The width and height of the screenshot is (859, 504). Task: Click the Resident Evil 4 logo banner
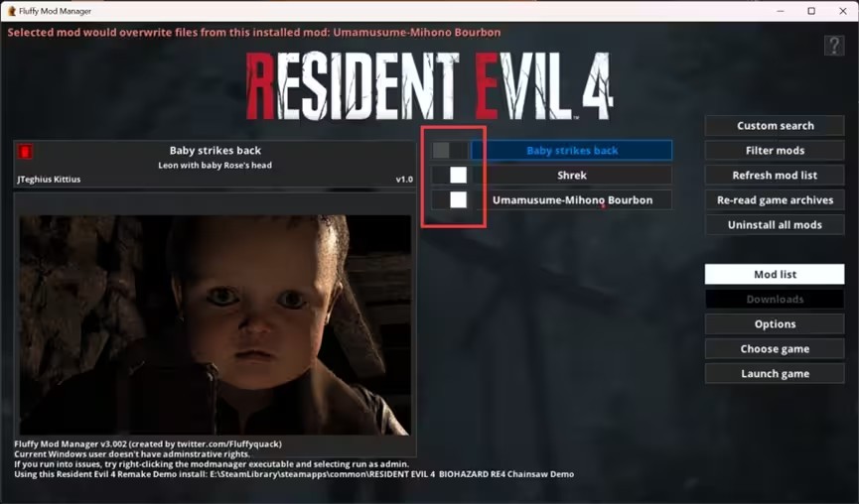pyautogui.click(x=429, y=86)
